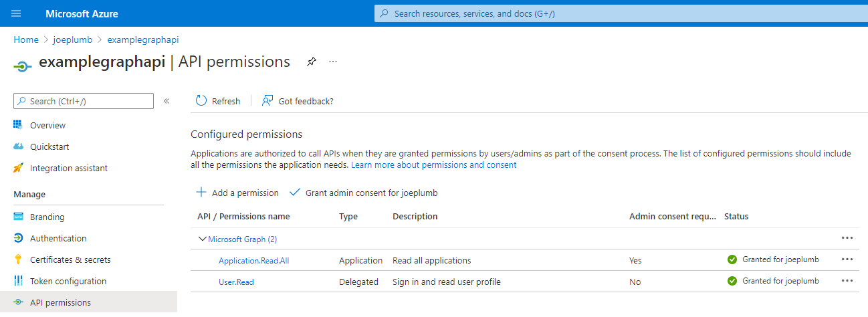Click the Refresh button label

click(x=226, y=101)
